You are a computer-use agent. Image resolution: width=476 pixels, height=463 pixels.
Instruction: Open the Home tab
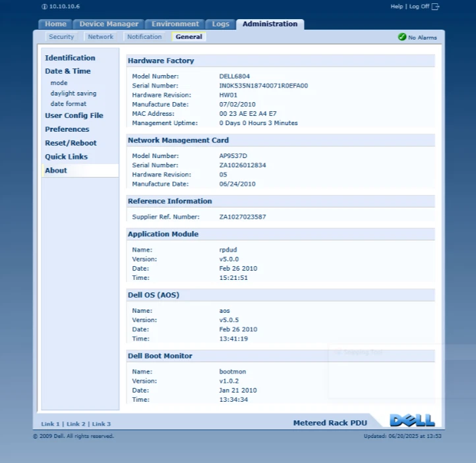pos(55,24)
